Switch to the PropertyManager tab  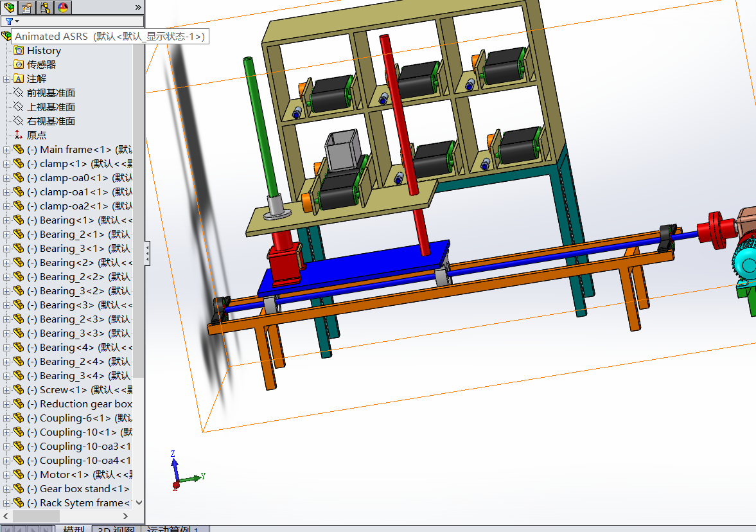tap(27, 8)
